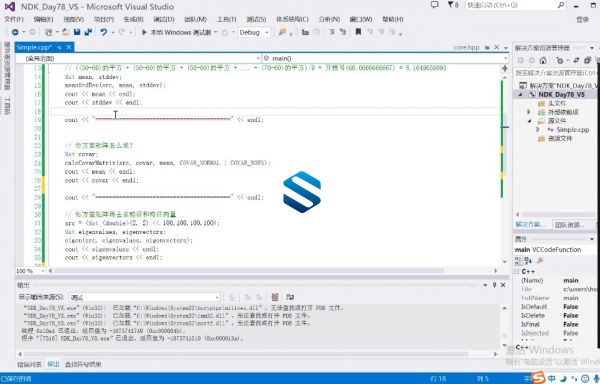The image size is (600, 384).
Task: Expand the Simple.cpp node in Solution Explorer
Action: (x=538, y=130)
